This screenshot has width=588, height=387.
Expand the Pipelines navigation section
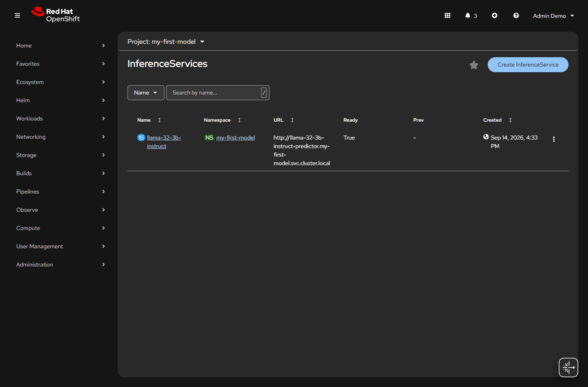[61, 191]
